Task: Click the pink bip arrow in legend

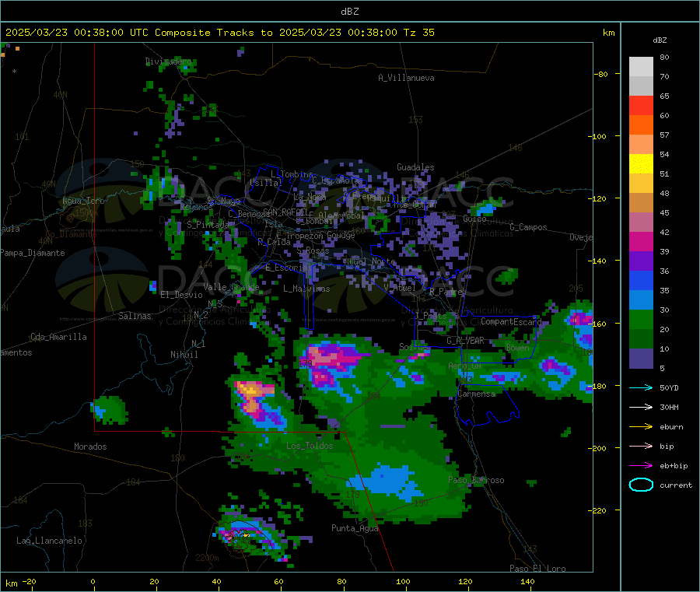Action: click(x=641, y=446)
